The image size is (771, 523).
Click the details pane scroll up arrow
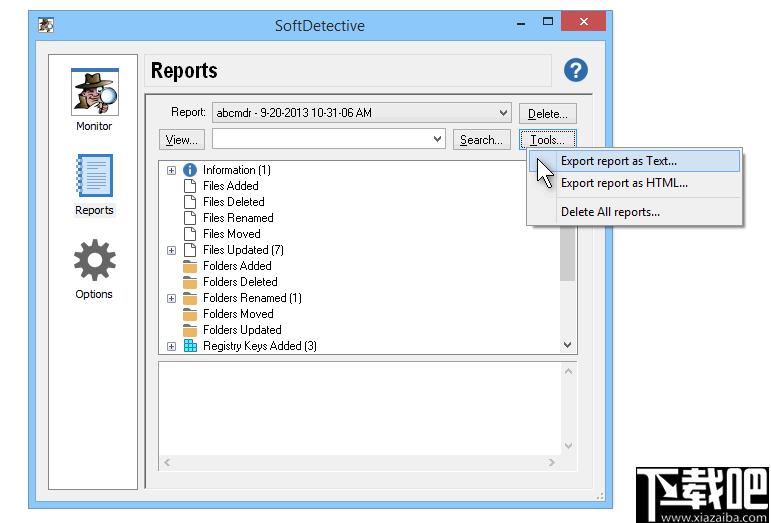(x=568, y=371)
